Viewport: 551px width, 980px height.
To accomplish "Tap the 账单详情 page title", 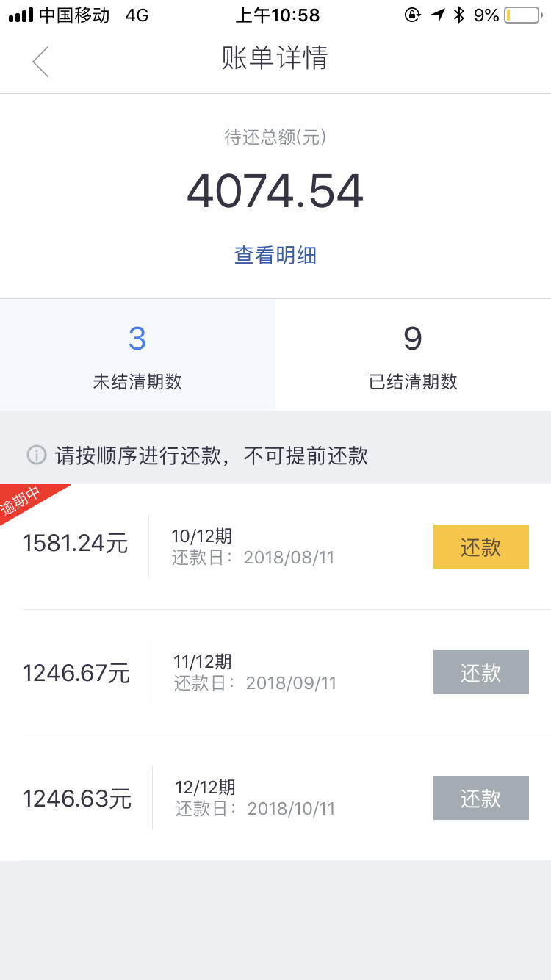I will tap(275, 58).
